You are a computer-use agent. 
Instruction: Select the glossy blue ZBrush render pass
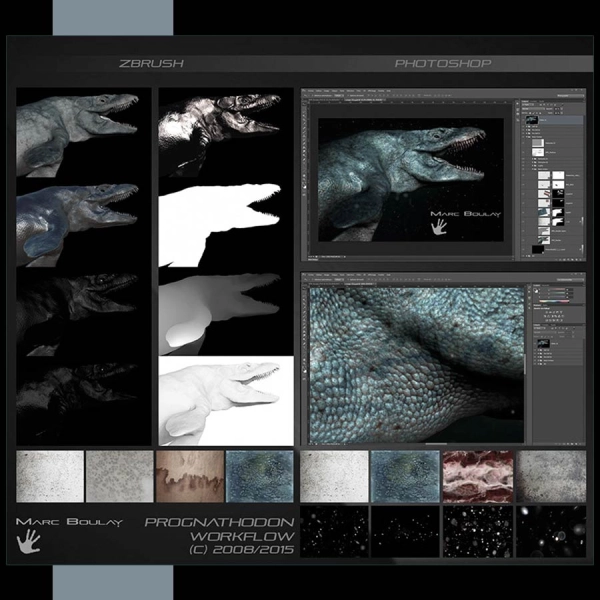(x=83, y=223)
